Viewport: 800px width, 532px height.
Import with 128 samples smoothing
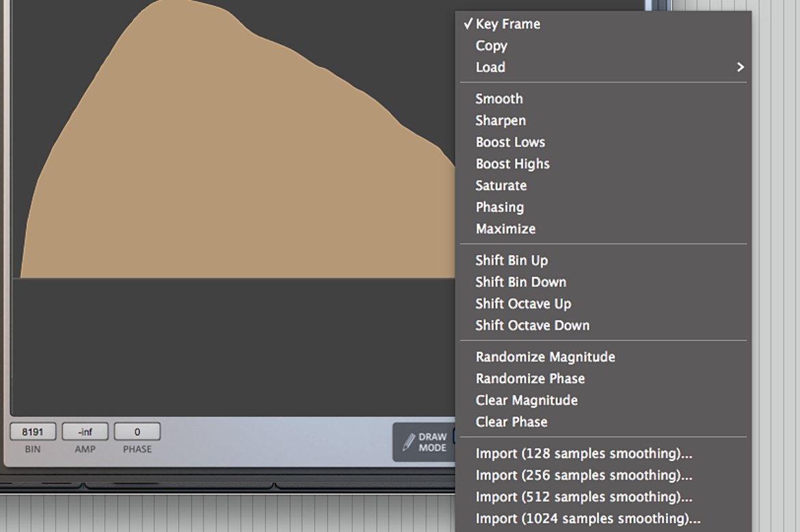point(603,453)
